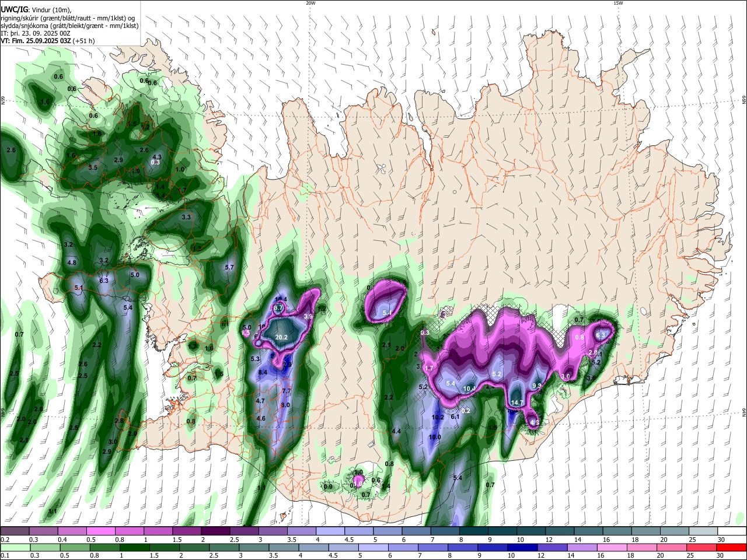
Task: Click the 1.7 value in the pink snow area
Action: [429, 368]
